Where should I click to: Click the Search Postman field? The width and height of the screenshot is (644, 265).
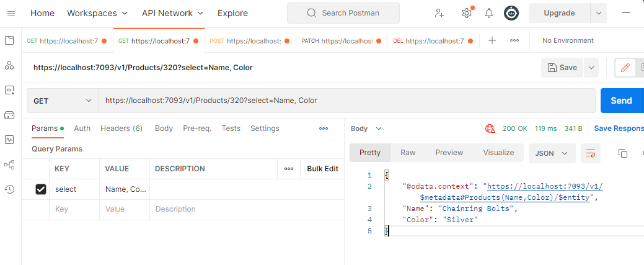(343, 13)
